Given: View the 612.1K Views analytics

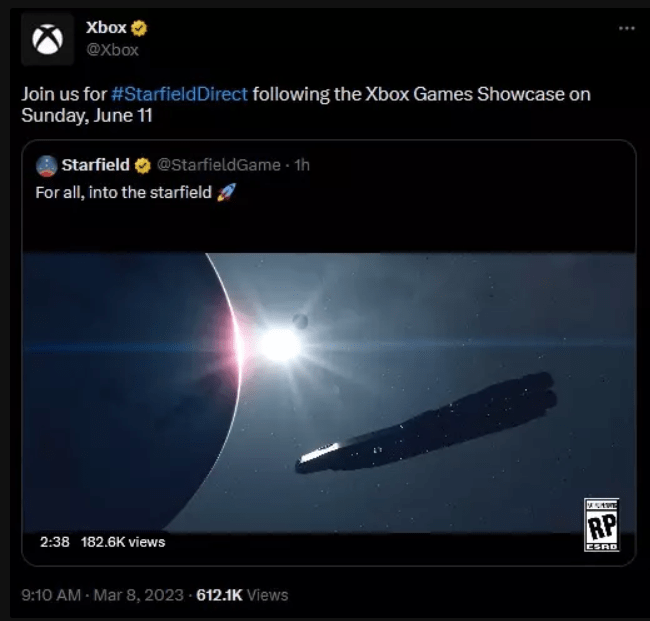Looking at the screenshot, I should 242,595.
